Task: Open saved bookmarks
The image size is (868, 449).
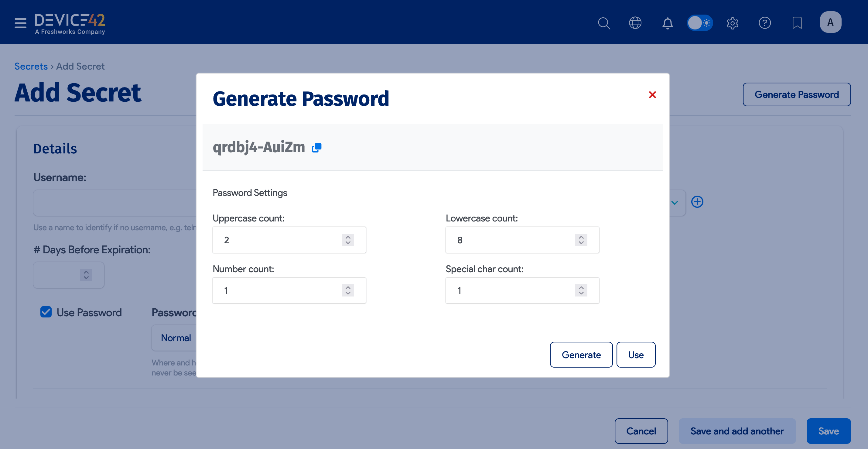Action: pos(797,22)
